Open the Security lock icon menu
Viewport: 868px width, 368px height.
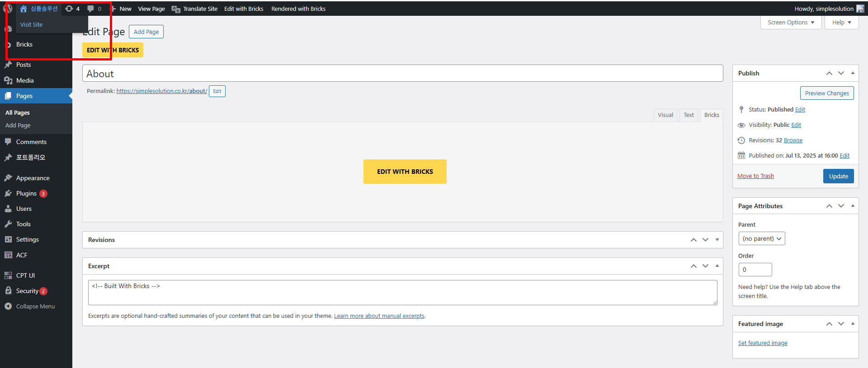[8, 291]
